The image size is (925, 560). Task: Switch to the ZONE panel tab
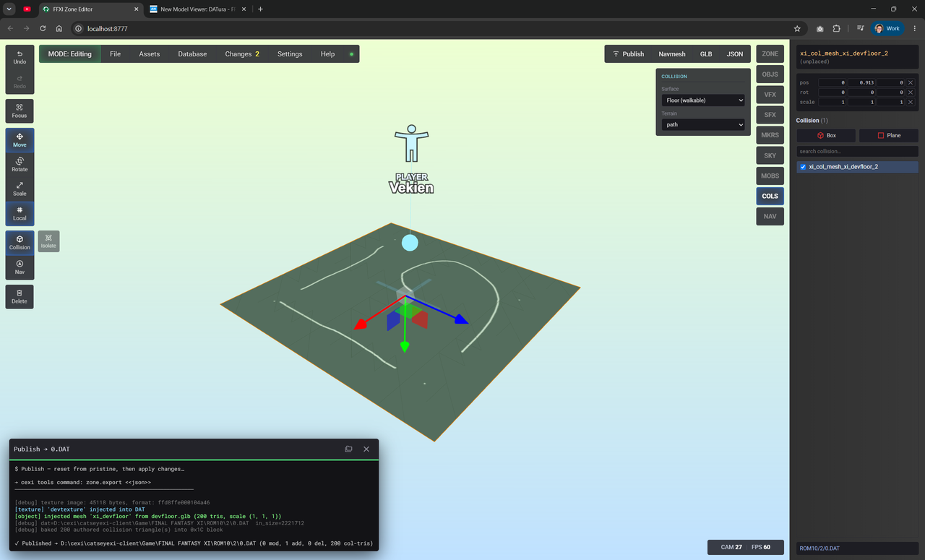click(770, 53)
